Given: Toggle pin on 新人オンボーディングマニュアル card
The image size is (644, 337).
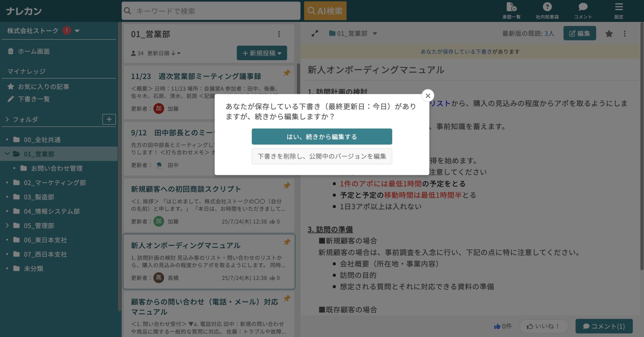Looking at the screenshot, I should [287, 242].
